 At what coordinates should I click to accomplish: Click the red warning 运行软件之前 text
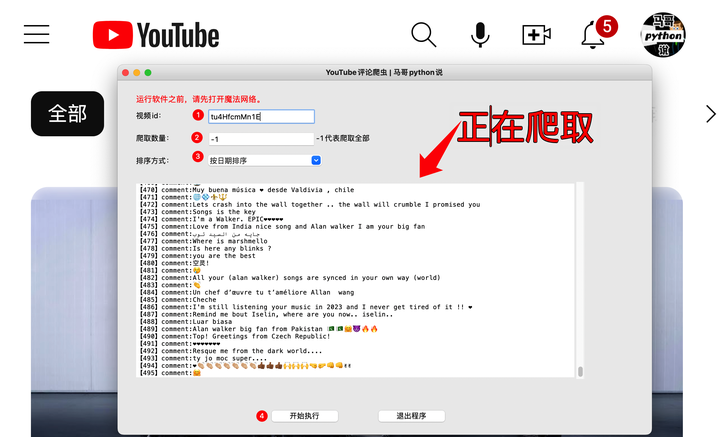click(199, 99)
